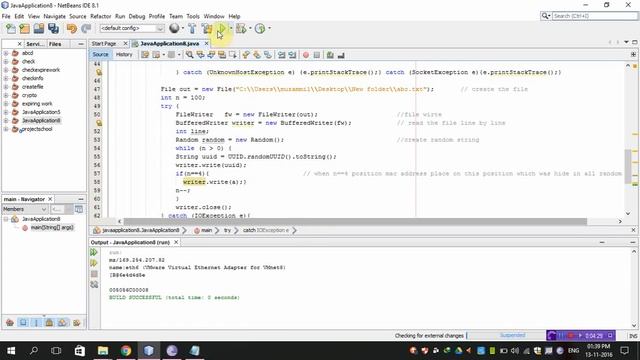Toggle Show Fields filter in Navigator
This screenshot has width=640, height=360.
[23, 323]
